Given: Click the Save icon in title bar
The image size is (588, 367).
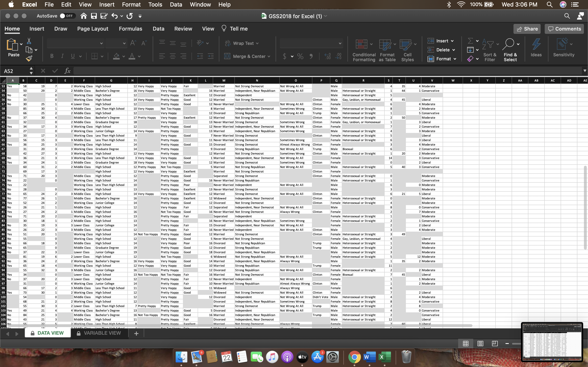Looking at the screenshot, I should tap(94, 16).
